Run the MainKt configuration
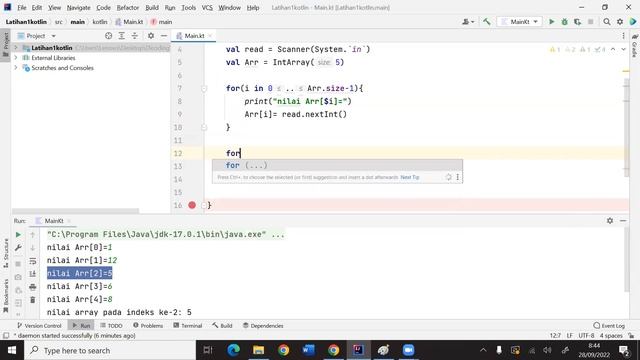This screenshot has width=640, height=360. tap(551, 22)
